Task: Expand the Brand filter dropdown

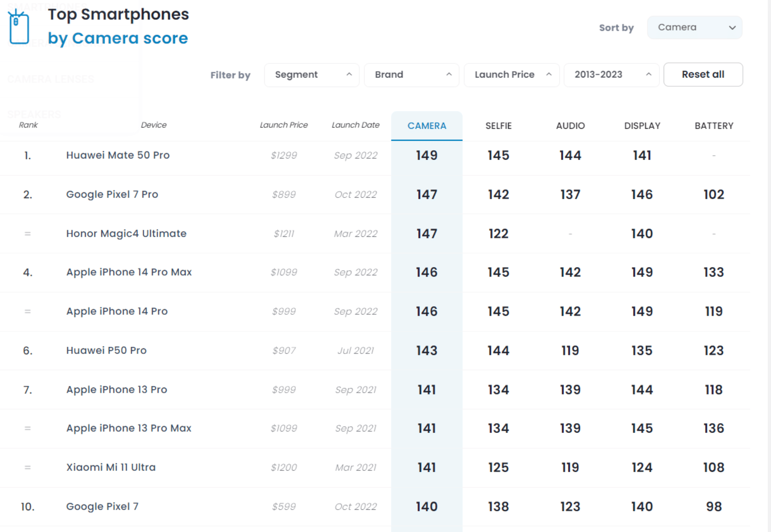Action: [x=411, y=75]
